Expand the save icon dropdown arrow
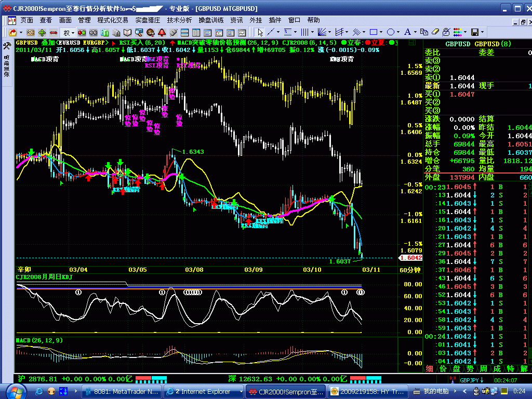Image resolution: width=532 pixels, height=399 pixels. [x=482, y=32]
